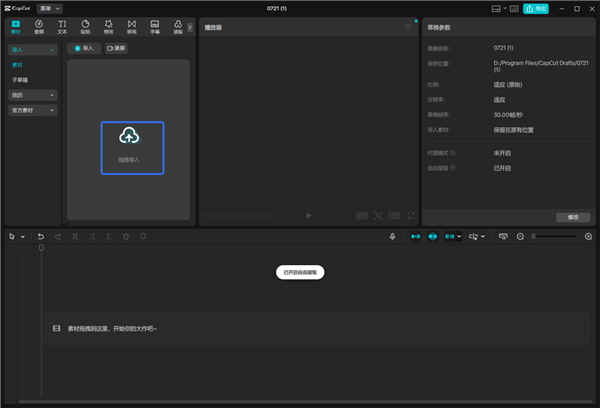Open the 转场 (Transitions) tab
The height and width of the screenshot is (408, 600).
132,26
